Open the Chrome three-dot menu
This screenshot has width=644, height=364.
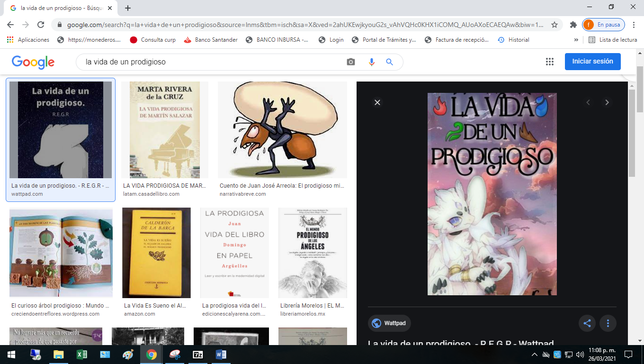pos(633,25)
